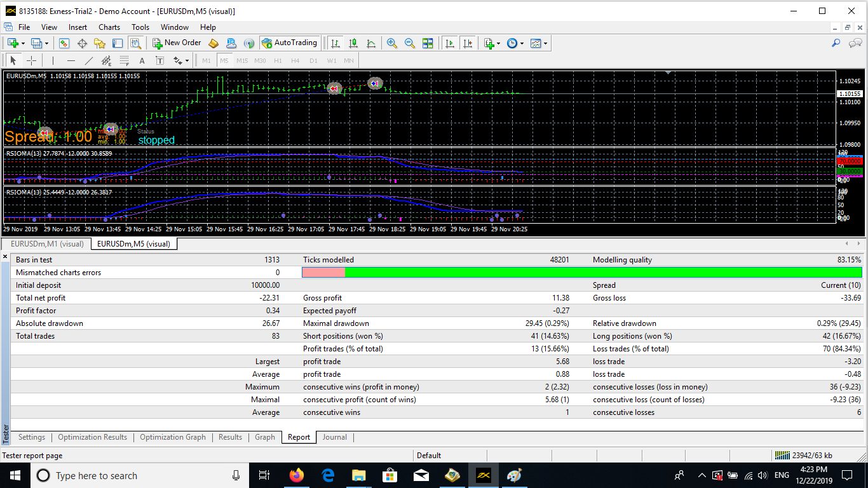868x488 pixels.
Task: Click the modelling quality progress bar
Action: point(581,273)
